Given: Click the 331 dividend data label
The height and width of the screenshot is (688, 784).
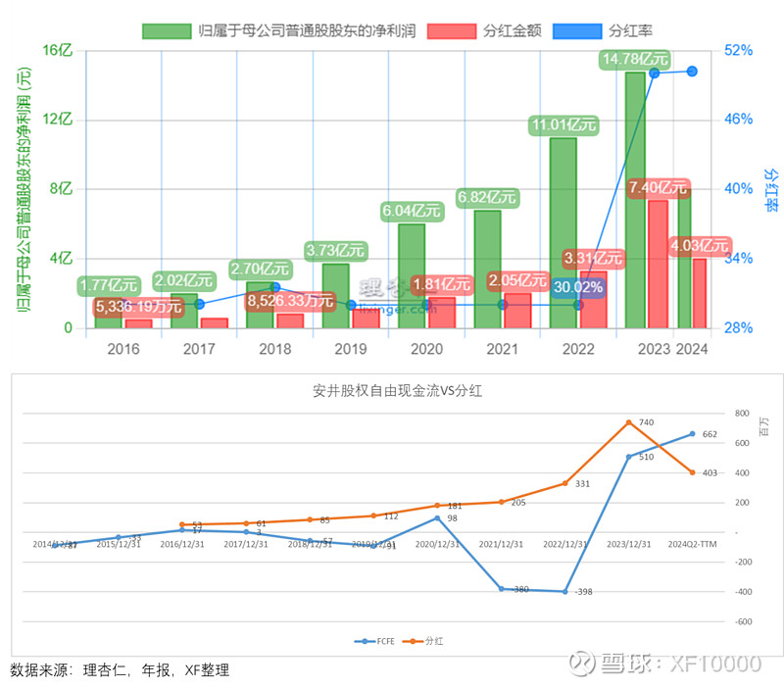Looking at the screenshot, I should (582, 484).
